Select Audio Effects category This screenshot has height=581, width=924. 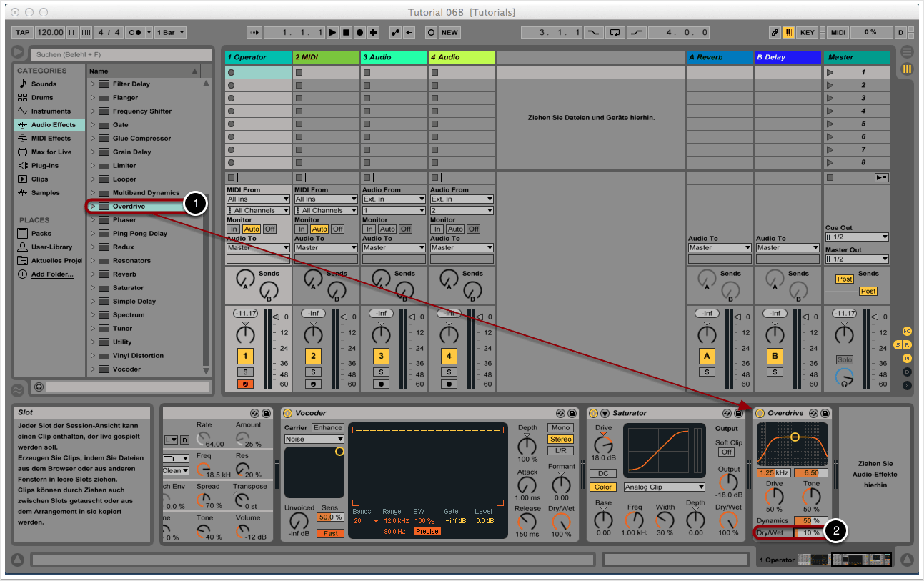pyautogui.click(x=53, y=125)
